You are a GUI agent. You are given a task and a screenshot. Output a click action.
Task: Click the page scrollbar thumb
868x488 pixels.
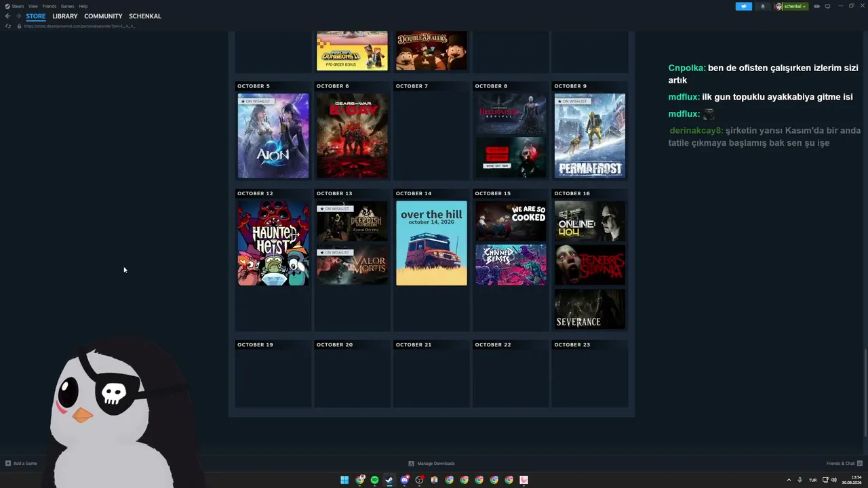point(865,392)
